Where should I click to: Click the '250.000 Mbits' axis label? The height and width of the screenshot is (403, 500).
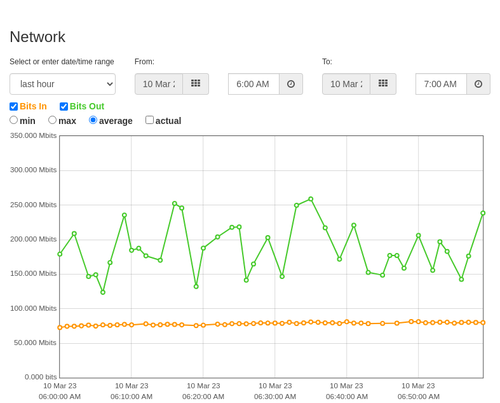click(33, 205)
